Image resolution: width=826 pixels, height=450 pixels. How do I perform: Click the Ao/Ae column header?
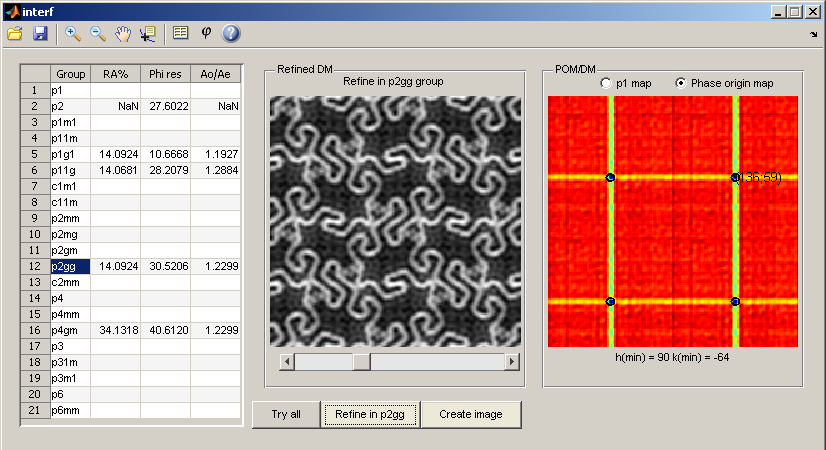tap(215, 74)
